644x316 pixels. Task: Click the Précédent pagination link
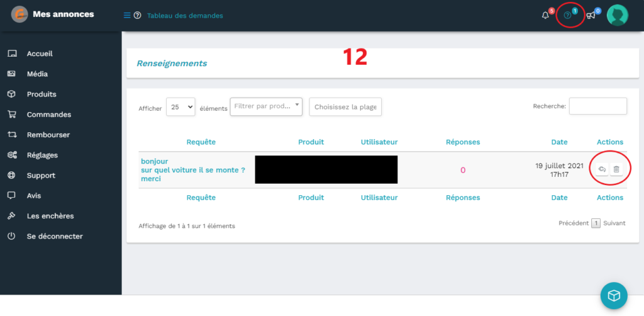(574, 223)
